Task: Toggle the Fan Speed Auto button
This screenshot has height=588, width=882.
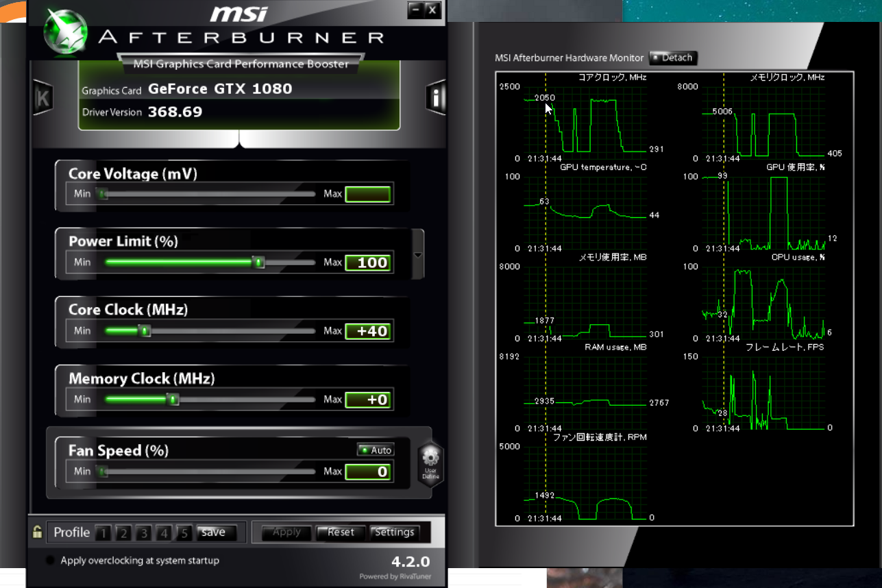Action: pyautogui.click(x=376, y=450)
